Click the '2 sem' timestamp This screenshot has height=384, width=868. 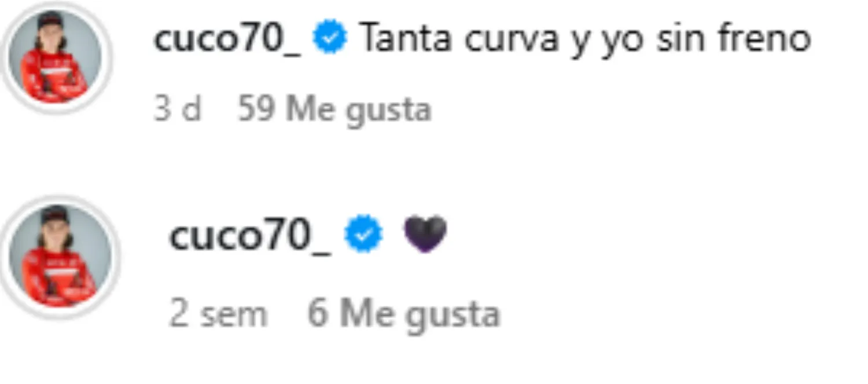(218, 314)
